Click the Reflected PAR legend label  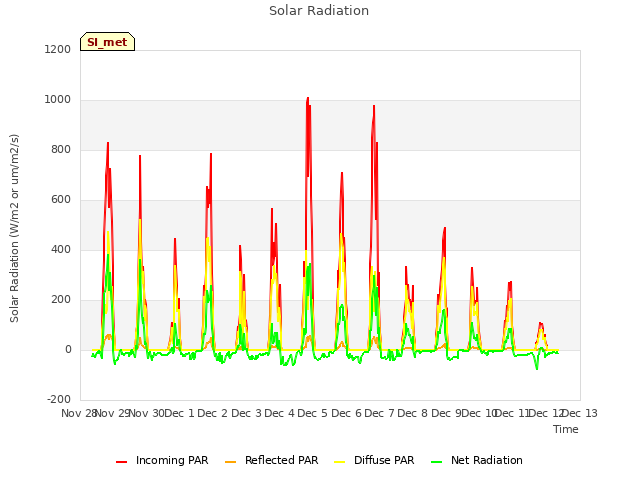pos(281,460)
